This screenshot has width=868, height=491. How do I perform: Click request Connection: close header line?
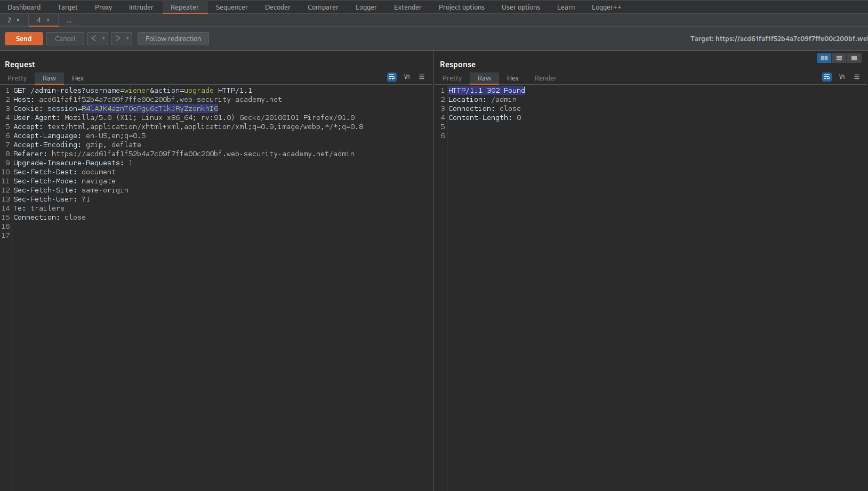coord(50,218)
